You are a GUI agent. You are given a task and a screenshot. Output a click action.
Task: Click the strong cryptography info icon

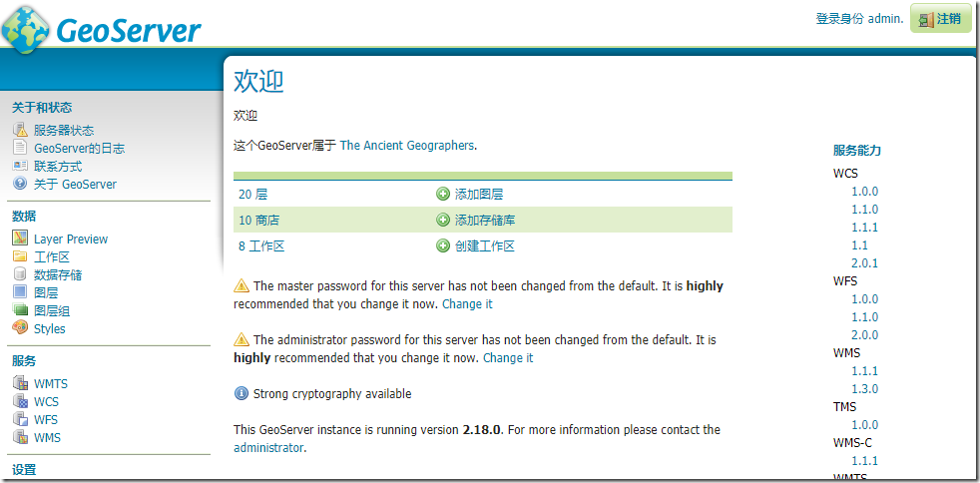pyautogui.click(x=242, y=393)
